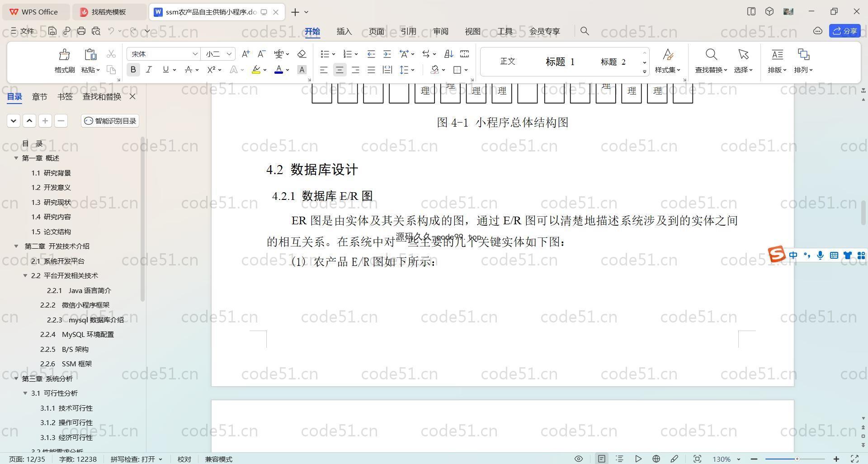The height and width of the screenshot is (464, 868).
Task: Click the sort A-Z icon
Action: coord(448,54)
